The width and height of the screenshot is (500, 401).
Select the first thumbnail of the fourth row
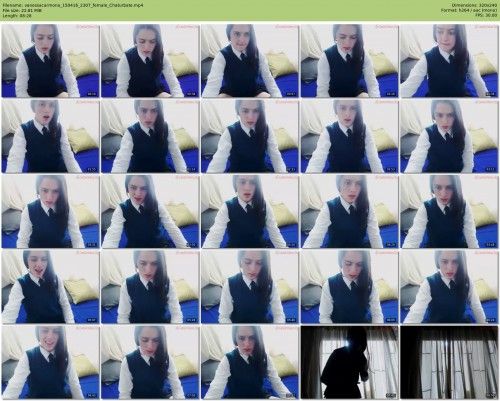click(50, 287)
